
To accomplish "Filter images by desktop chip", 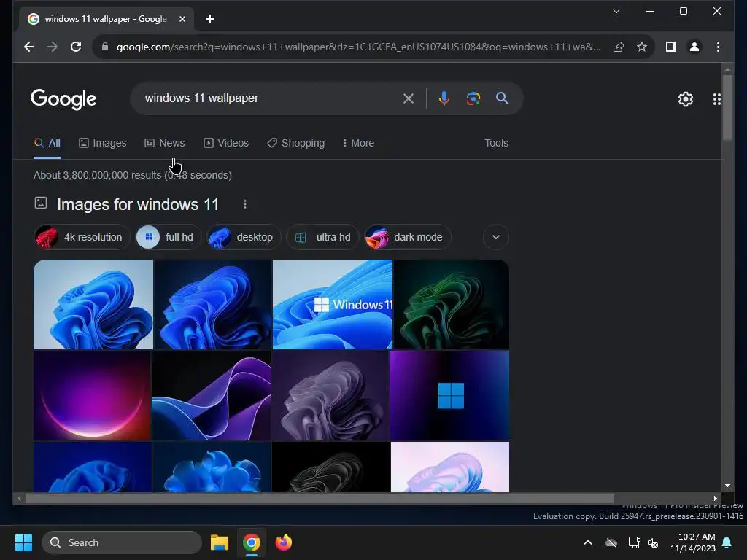I will coord(244,237).
